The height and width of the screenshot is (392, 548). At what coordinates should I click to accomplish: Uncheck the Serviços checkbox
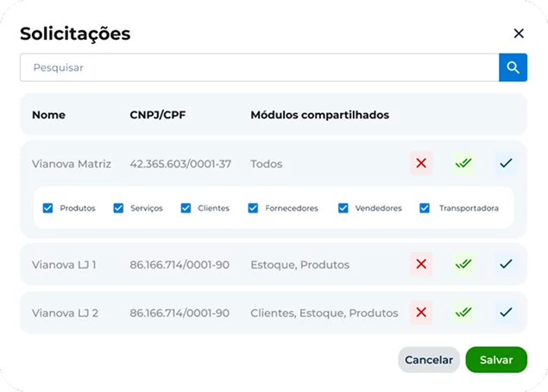(x=118, y=208)
